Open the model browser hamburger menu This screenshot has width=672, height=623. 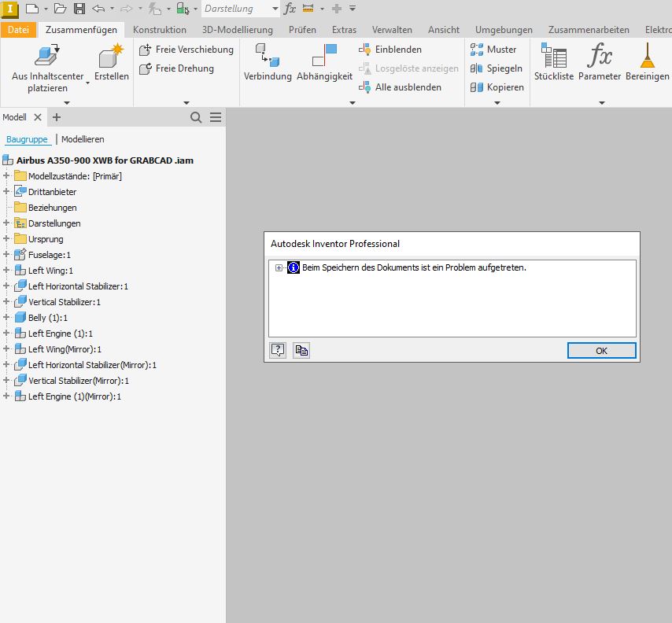tap(216, 117)
